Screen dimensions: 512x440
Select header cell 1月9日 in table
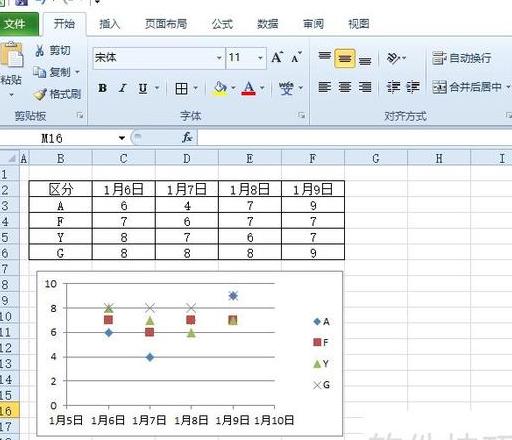313,189
